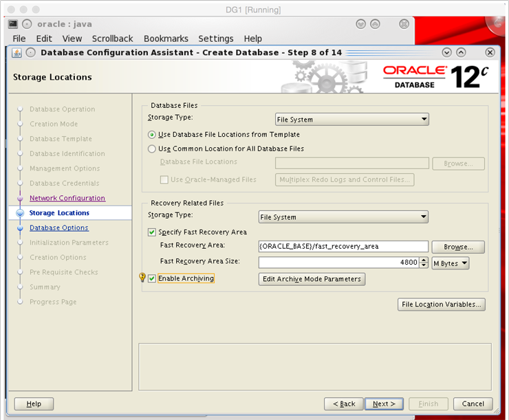
Task: Click the red close dot of DG1 window
Action: [12, 10]
